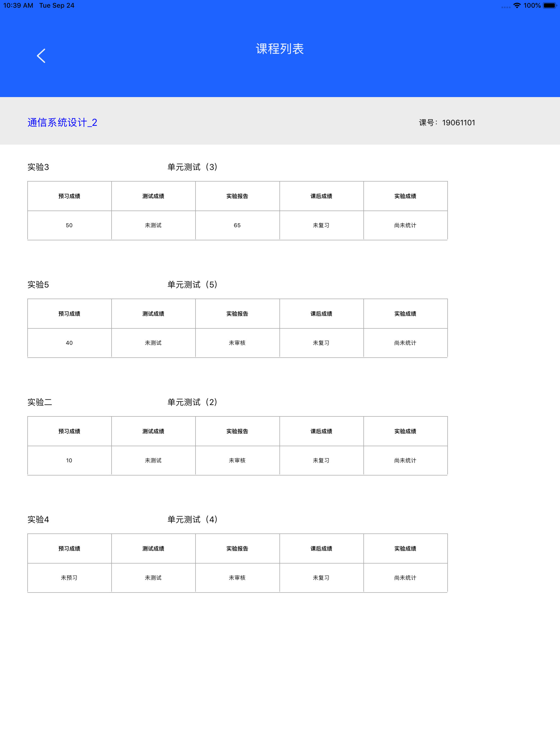The image size is (560, 747).
Task: Select the 课程列表 page title
Action: [280, 49]
